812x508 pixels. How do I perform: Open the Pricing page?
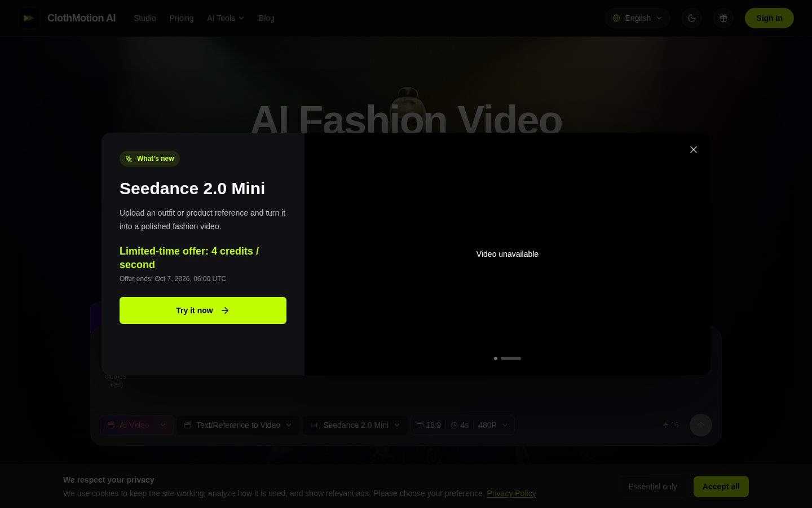[x=182, y=18]
